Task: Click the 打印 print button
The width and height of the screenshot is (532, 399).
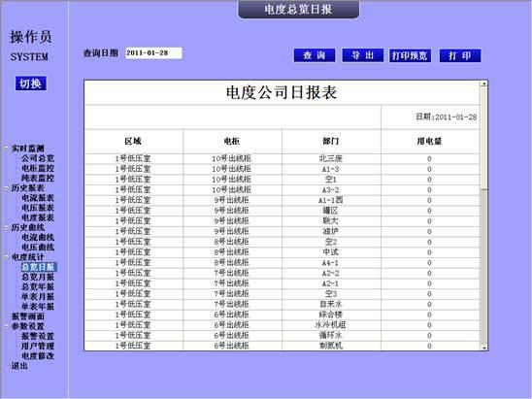Action: pos(460,55)
